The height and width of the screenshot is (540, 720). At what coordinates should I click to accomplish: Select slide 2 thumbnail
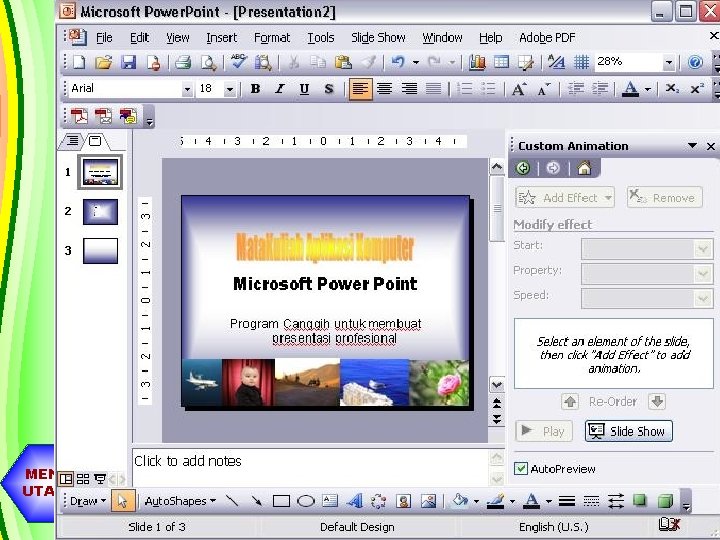pyautogui.click(x=101, y=212)
